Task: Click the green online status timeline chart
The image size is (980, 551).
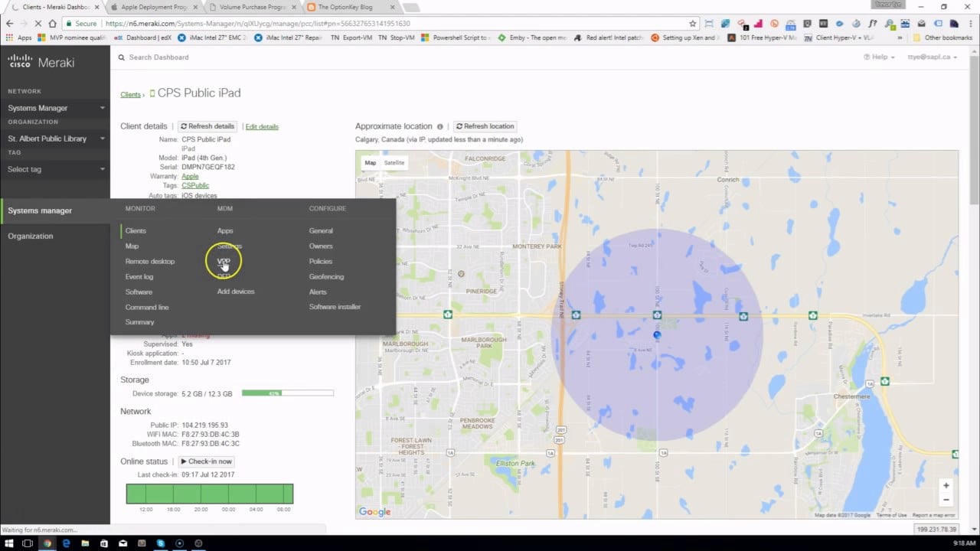Action: [x=210, y=494]
